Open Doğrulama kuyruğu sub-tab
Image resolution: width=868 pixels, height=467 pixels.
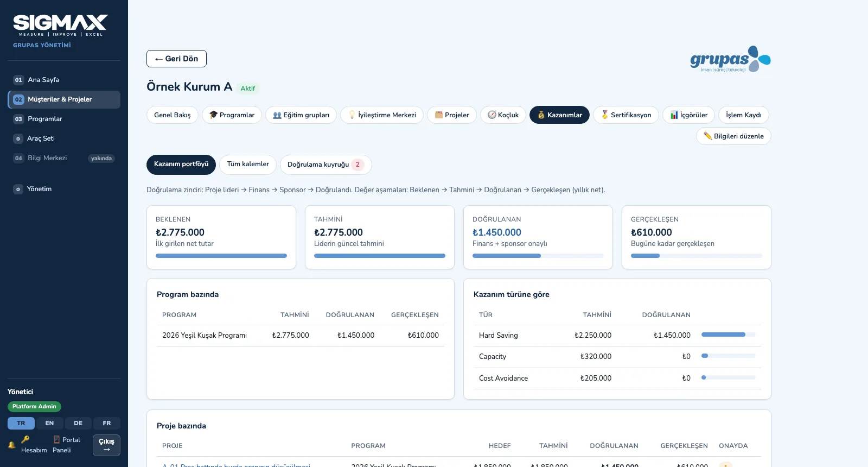coord(325,165)
